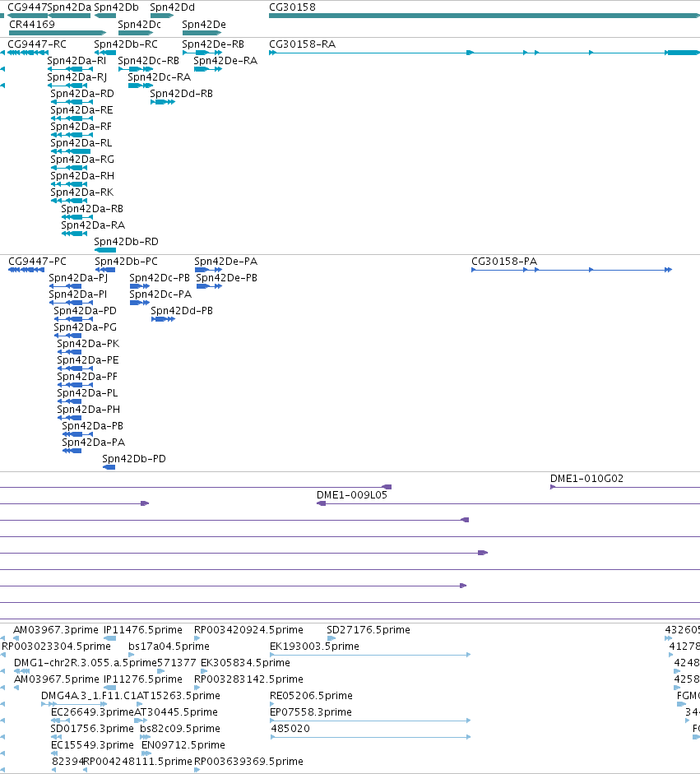Select EST EP07558.3prime
This screenshot has width=700, height=774.
pyautogui.click(x=311, y=711)
